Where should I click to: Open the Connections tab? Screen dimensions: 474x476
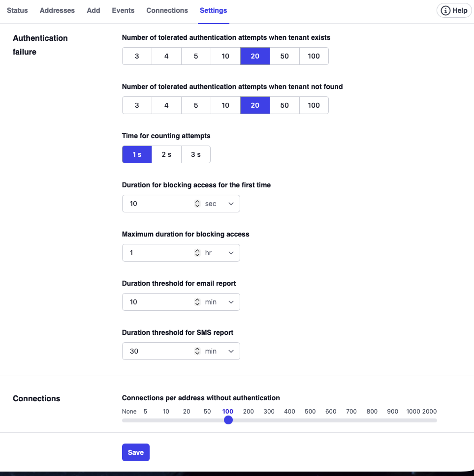pyautogui.click(x=167, y=10)
